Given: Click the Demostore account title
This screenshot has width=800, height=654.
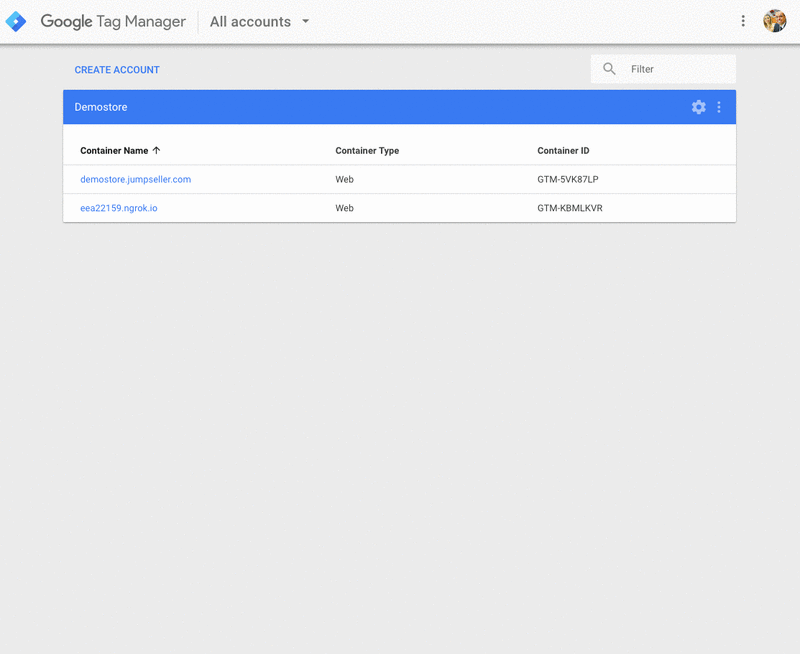Looking at the screenshot, I should coord(101,107).
